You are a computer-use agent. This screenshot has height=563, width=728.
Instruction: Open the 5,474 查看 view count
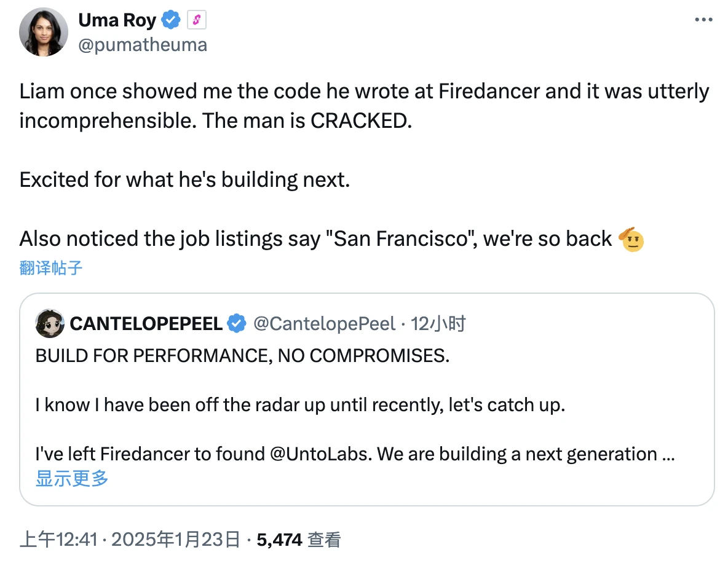(x=298, y=540)
